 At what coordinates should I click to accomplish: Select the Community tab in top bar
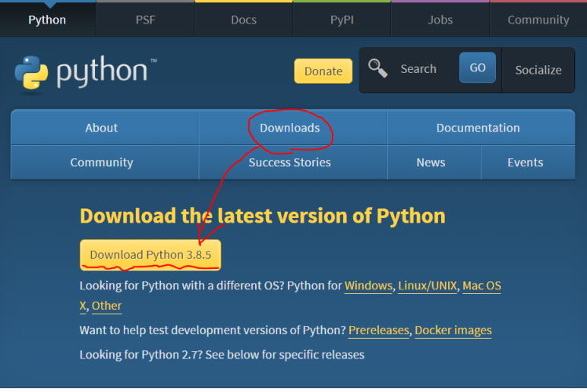[x=538, y=20]
